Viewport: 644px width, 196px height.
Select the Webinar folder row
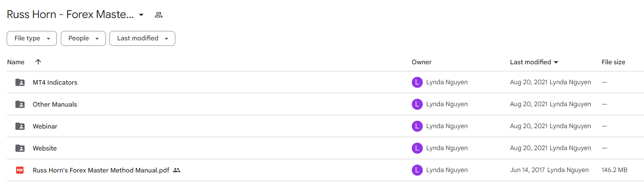click(325, 126)
